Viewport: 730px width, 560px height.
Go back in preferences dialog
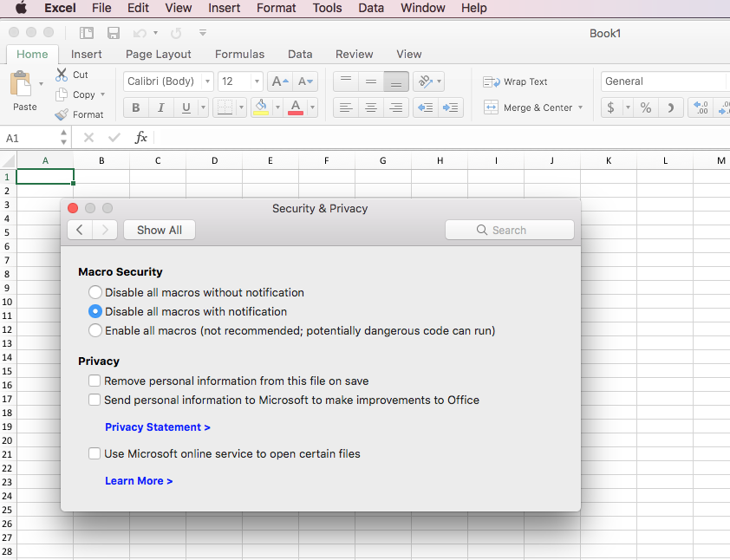(x=80, y=230)
